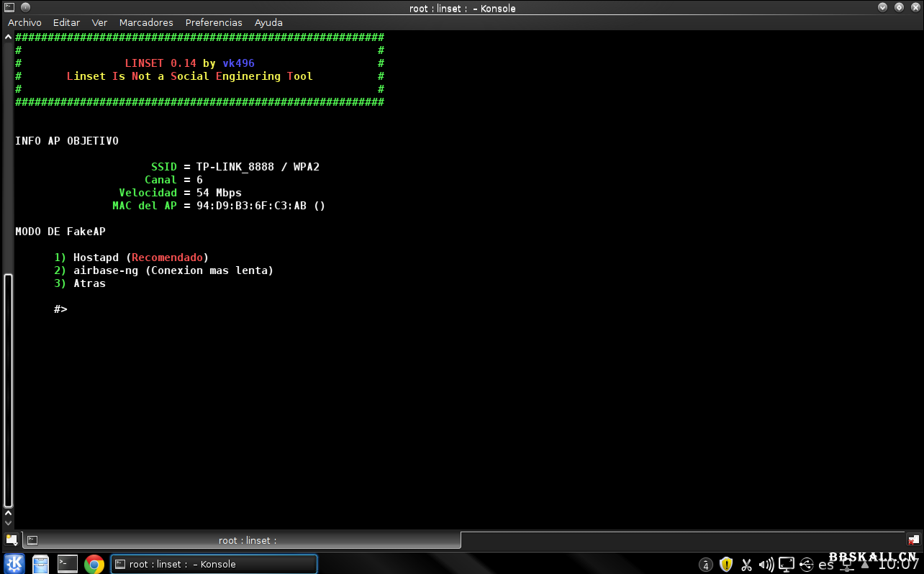
Task: Open the USB device notifier icon
Action: pos(807,565)
